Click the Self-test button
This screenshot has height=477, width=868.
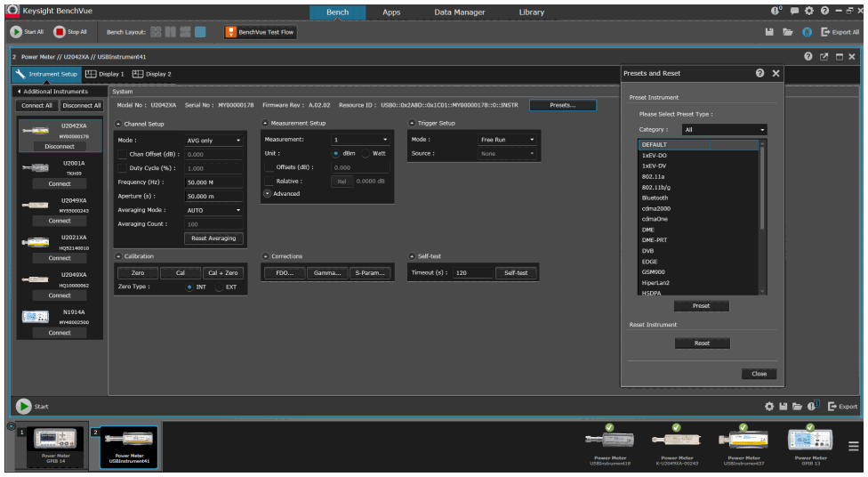(x=516, y=273)
